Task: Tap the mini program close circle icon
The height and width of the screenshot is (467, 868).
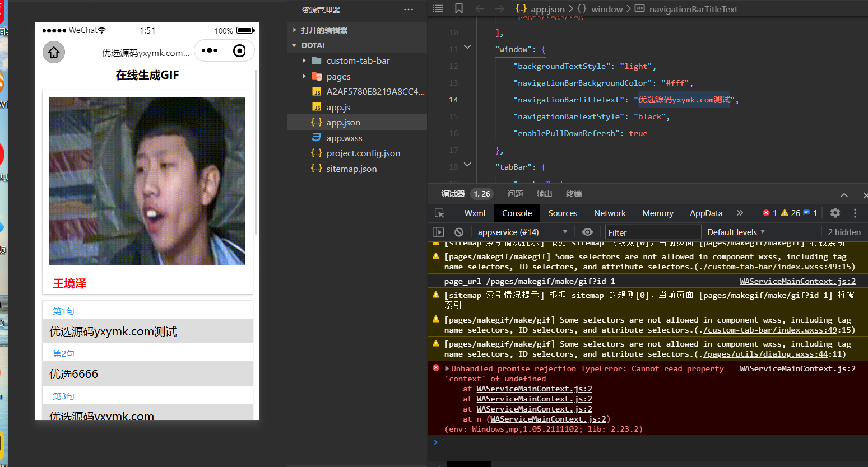Action: pos(239,51)
